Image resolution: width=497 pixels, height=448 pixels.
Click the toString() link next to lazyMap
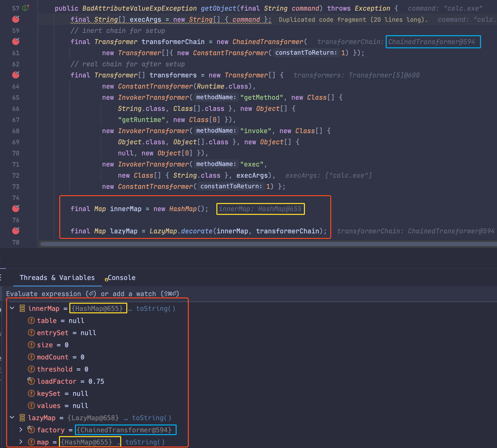click(151, 418)
